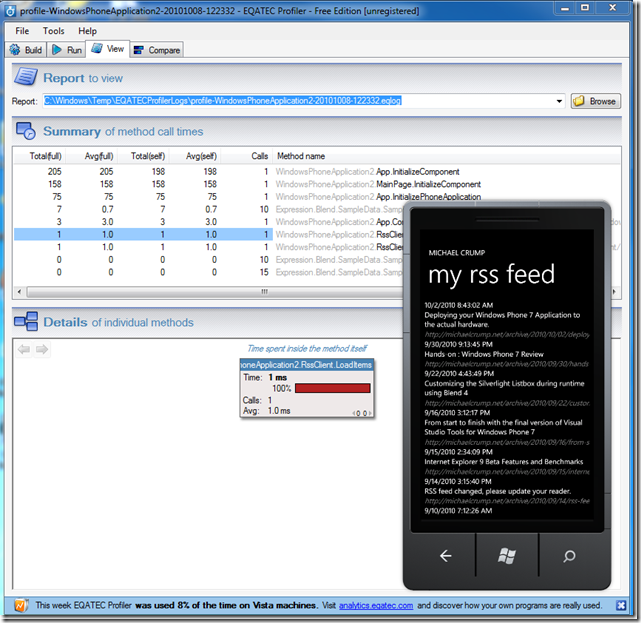This screenshot has height=623, width=641.
Task: Maximize the EQATEC Profiler window
Action: [x=585, y=8]
